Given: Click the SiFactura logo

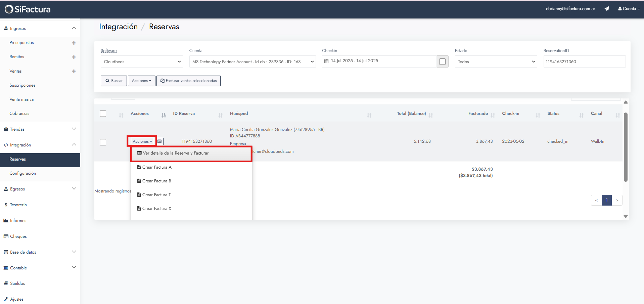Looking at the screenshot, I should click(x=28, y=9).
